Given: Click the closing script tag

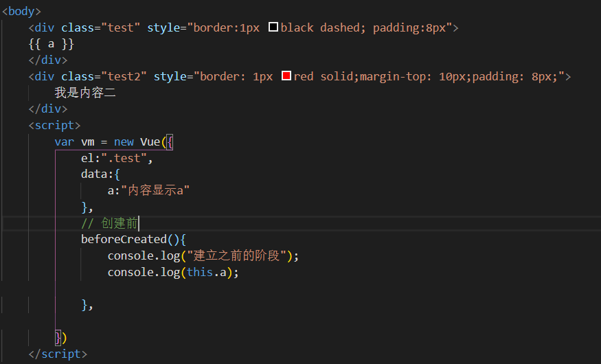Looking at the screenshot, I should (58, 354).
